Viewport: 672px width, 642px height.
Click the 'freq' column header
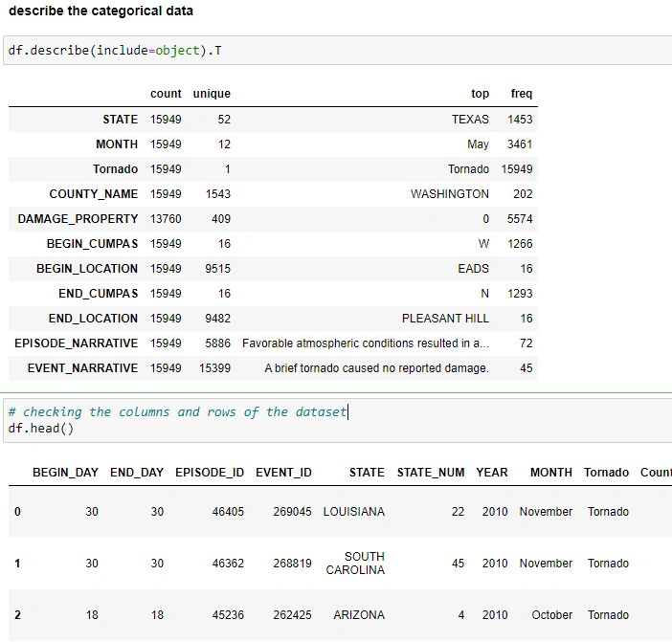[x=522, y=94]
